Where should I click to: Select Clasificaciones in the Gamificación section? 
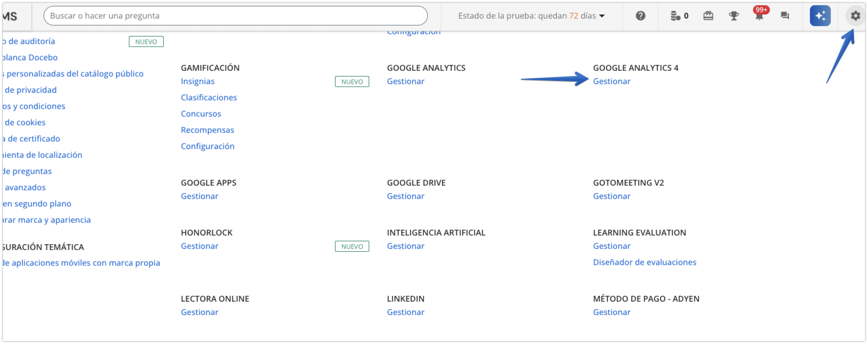(209, 97)
